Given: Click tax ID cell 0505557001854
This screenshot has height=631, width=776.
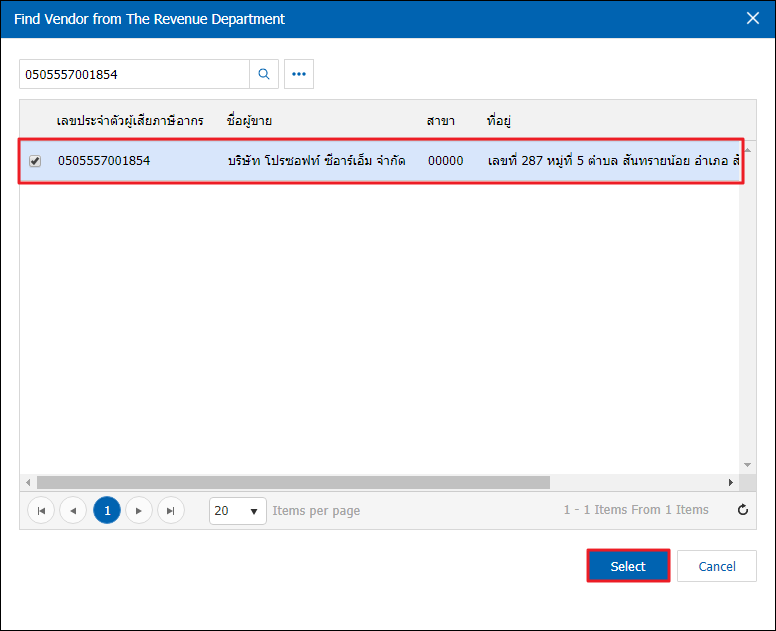Looking at the screenshot, I should [x=104, y=161].
